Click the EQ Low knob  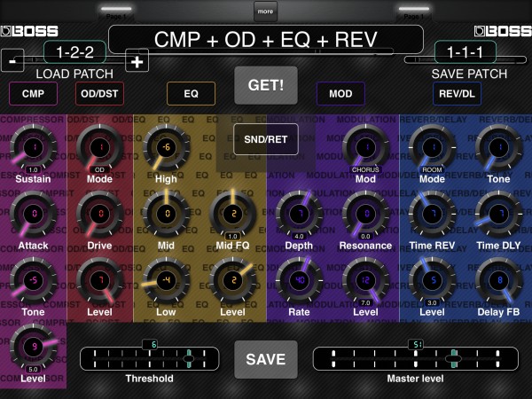tap(166, 280)
